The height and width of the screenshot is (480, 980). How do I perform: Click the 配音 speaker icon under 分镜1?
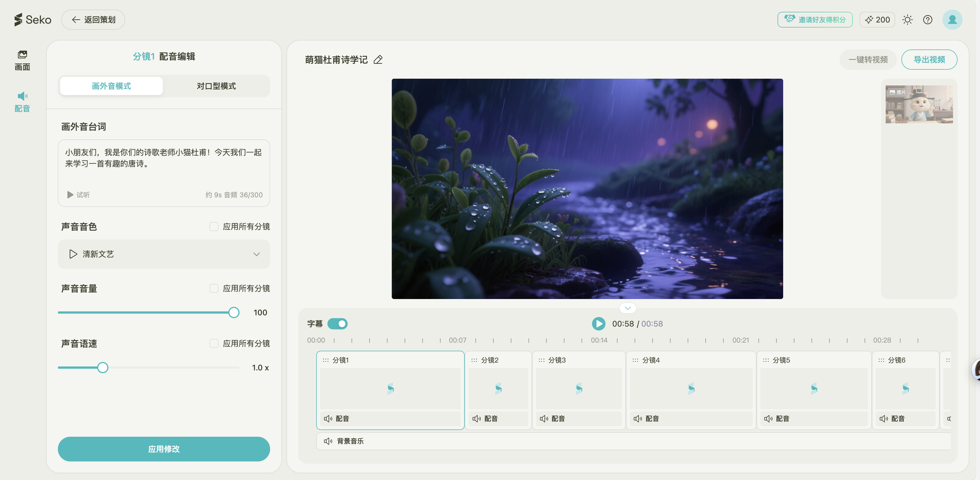(328, 418)
